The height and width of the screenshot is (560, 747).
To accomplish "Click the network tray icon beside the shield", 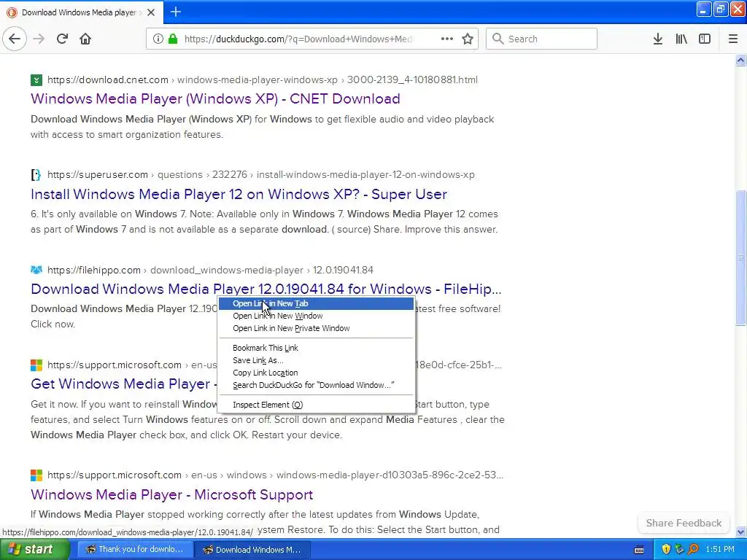I will pyautogui.click(x=679, y=549).
